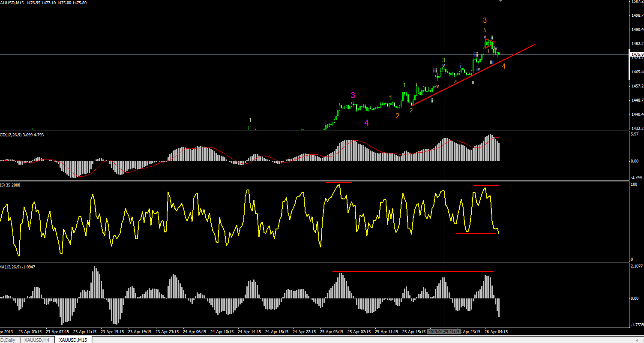Select the magenta wave label 3
The height and width of the screenshot is (343, 644).
353,95
